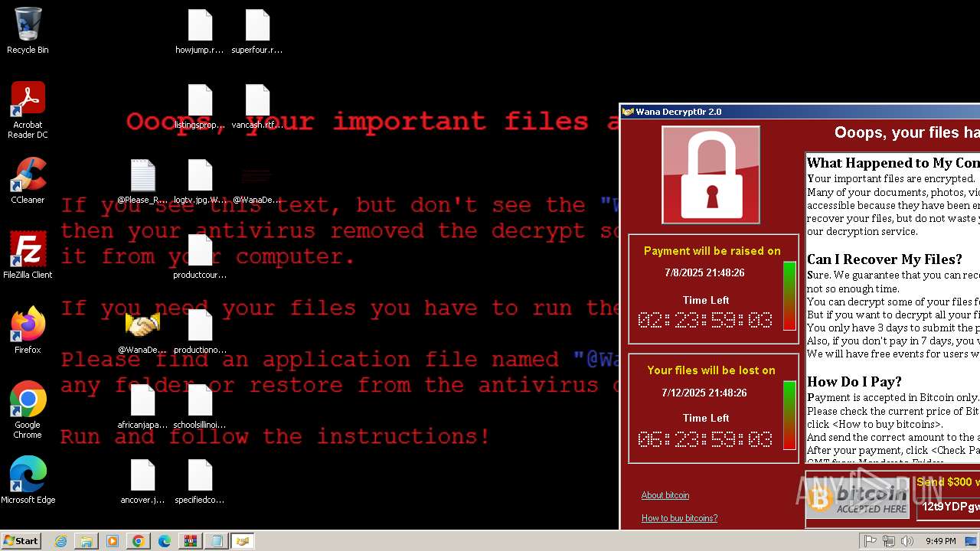Viewport: 980px width, 551px height.
Task: Click the Start button
Action: click(x=21, y=540)
